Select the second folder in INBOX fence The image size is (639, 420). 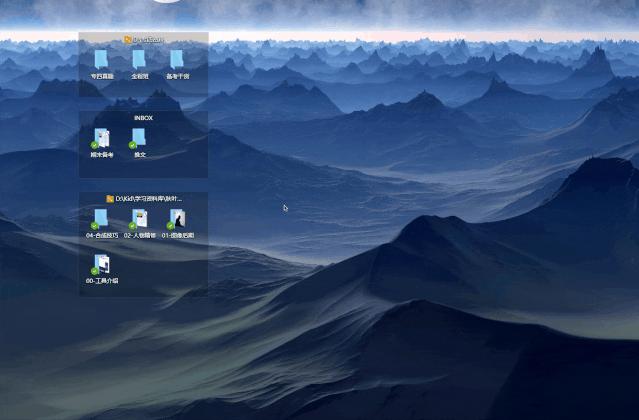click(140, 138)
